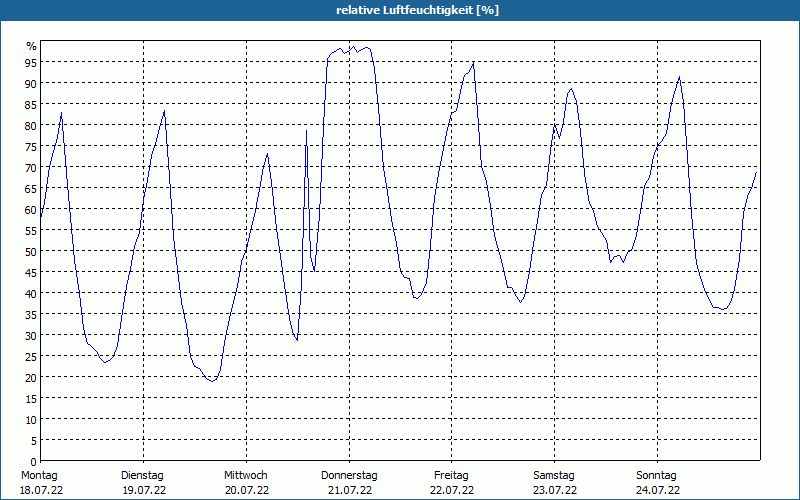This screenshot has width=800, height=500.
Task: Select the Donnerstag 21.07.22 axis label
Action: click(349, 483)
